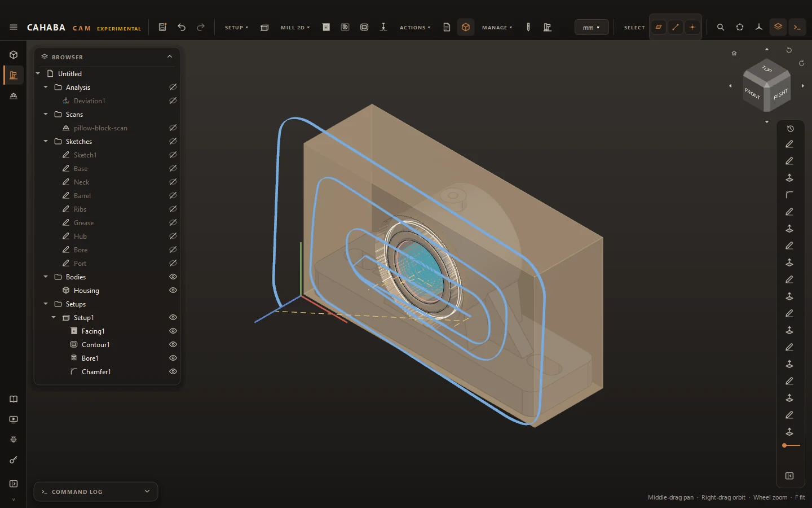
Task: Collapse the Browser panel
Action: 170,56
